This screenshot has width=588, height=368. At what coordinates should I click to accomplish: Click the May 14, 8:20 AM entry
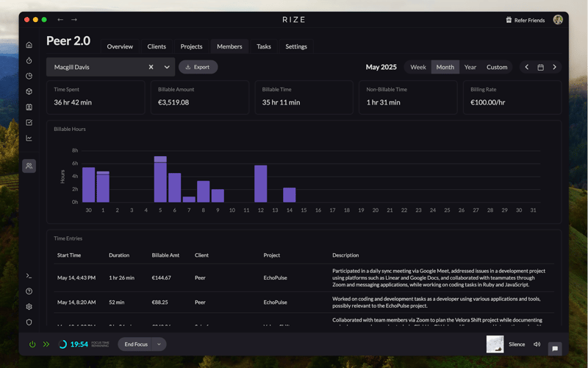pyautogui.click(x=304, y=302)
